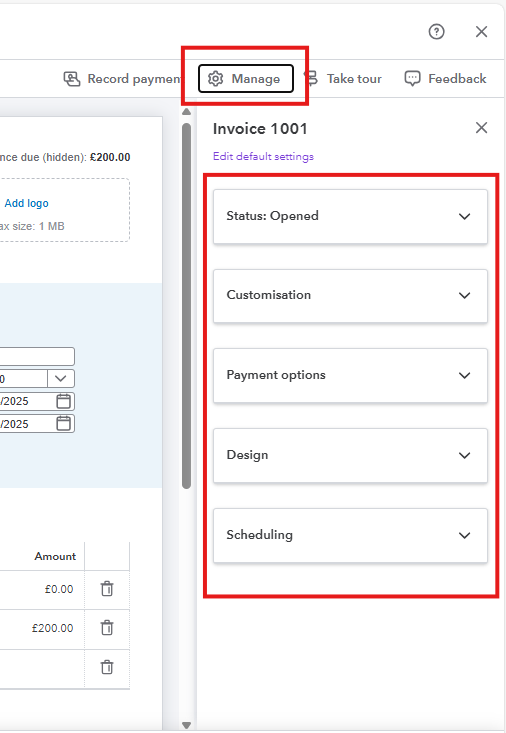Click the Edit default settings link

click(263, 156)
